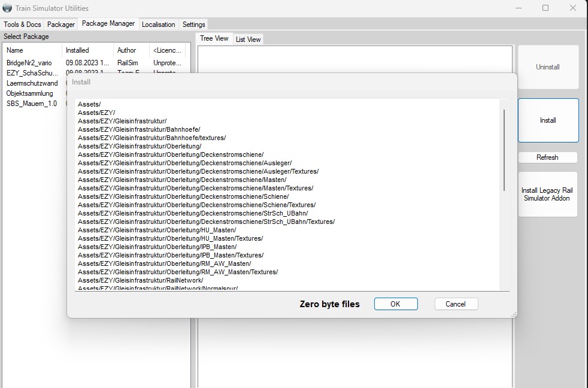Refresh the package list

coord(547,157)
